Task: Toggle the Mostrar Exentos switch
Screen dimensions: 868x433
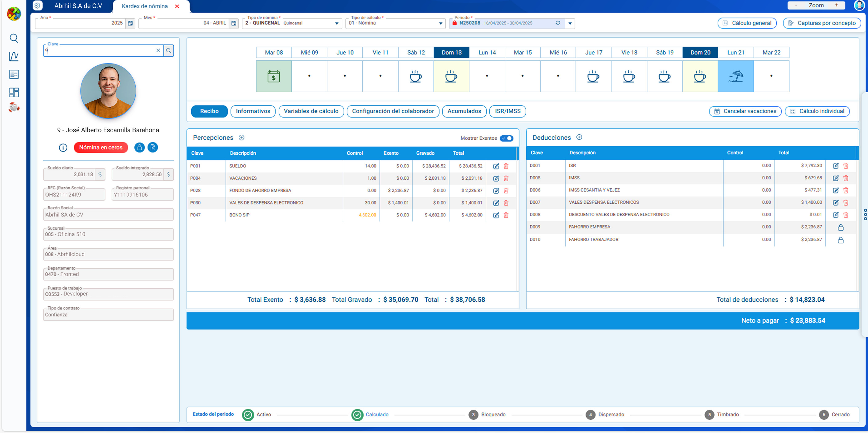Action: (507, 138)
